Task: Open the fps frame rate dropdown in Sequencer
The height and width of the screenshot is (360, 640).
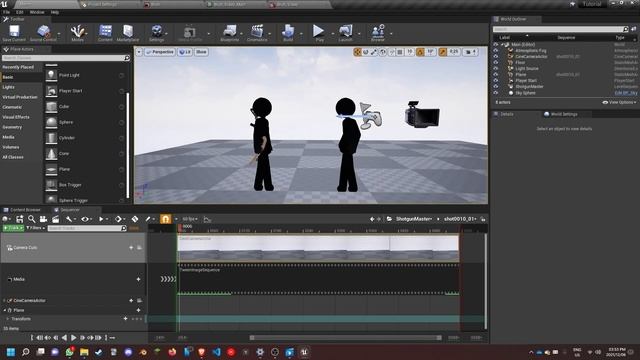Action: (189, 219)
